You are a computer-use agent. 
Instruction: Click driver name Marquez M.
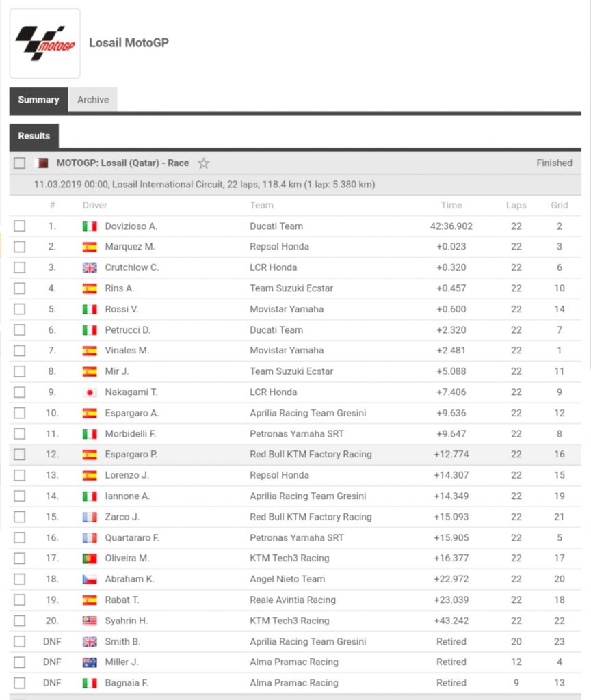pos(130,247)
